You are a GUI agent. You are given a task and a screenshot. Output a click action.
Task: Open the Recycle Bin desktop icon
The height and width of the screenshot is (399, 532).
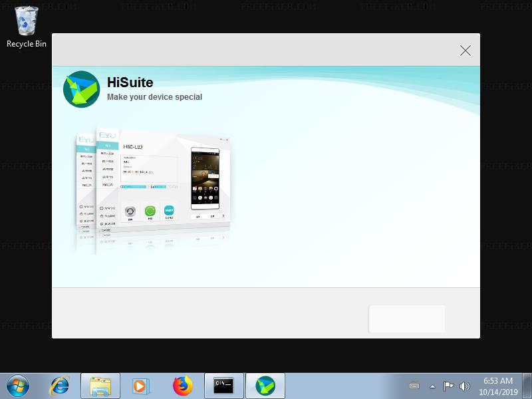27,27
